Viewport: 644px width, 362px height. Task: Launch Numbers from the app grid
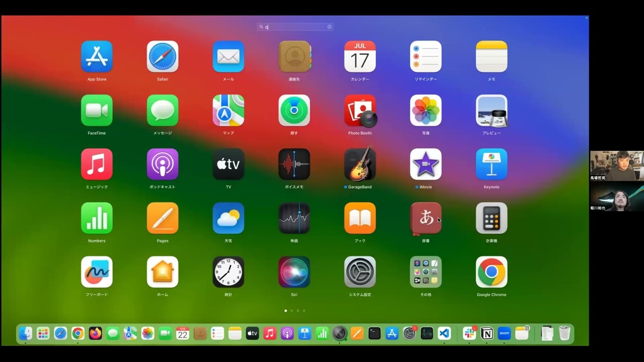(x=97, y=218)
